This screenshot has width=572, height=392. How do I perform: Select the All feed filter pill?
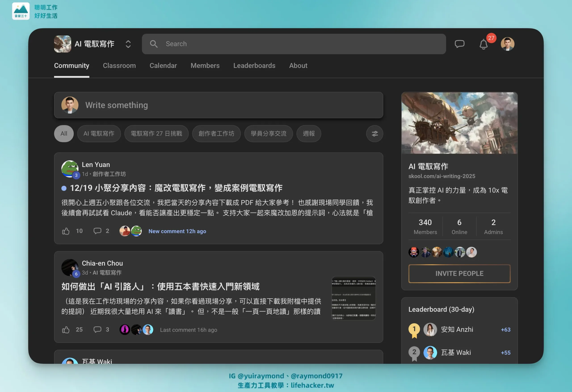tap(64, 133)
